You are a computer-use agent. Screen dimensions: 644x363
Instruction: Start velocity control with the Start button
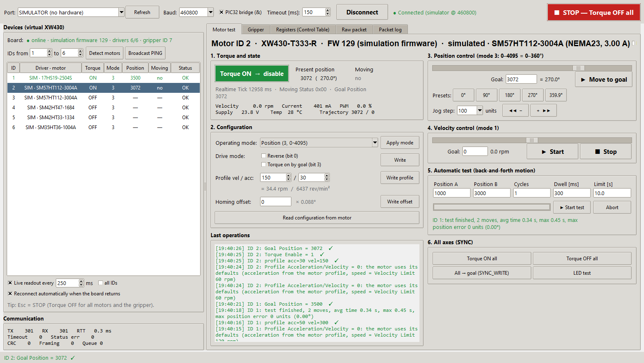552,152
